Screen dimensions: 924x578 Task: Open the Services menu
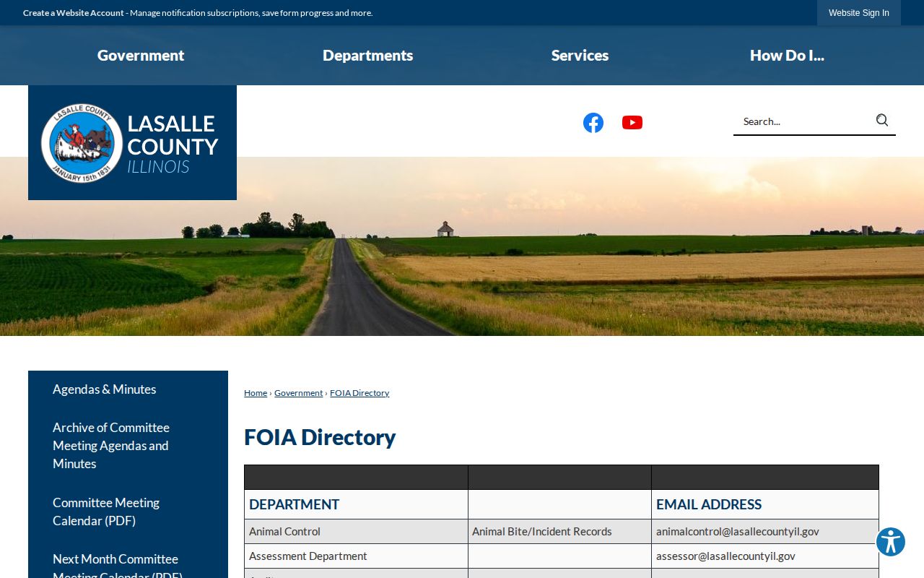tap(580, 56)
